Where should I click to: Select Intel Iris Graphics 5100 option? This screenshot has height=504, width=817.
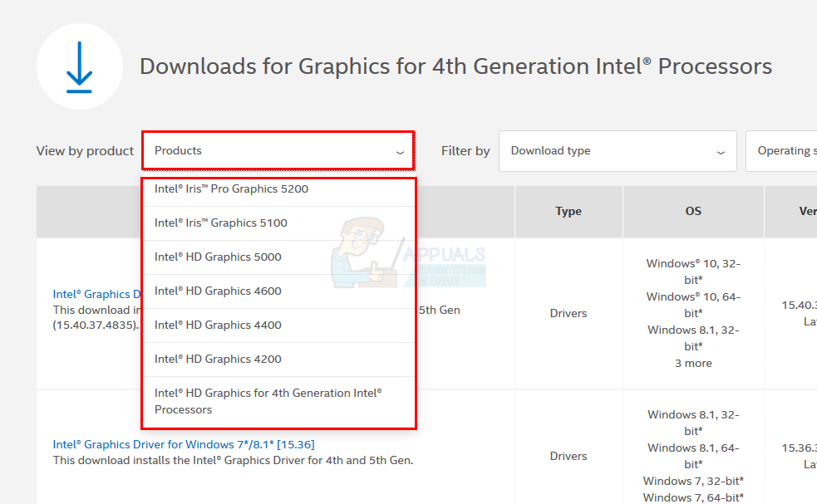pyautogui.click(x=278, y=223)
